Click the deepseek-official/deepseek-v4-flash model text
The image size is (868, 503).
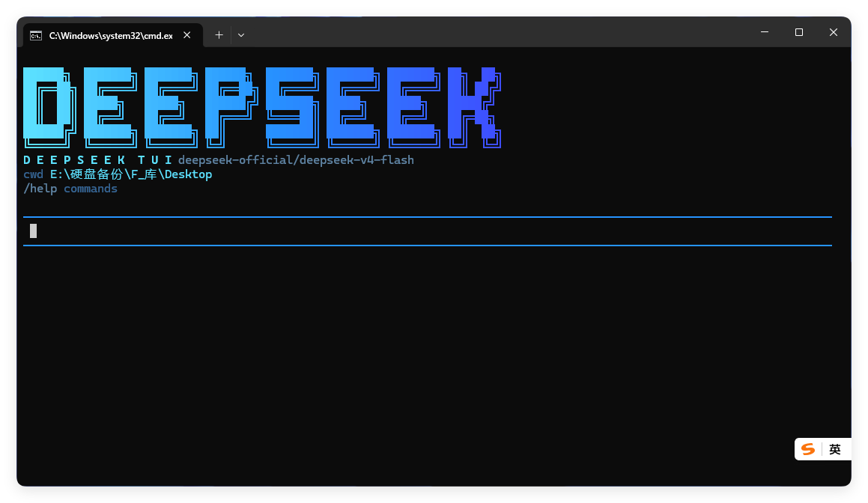[296, 160]
